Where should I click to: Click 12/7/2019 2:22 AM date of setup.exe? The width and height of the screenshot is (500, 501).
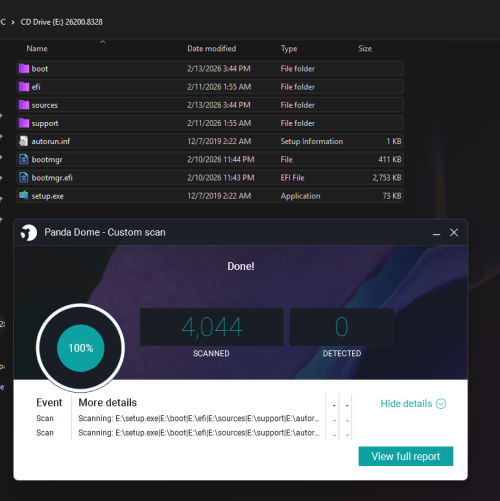click(x=219, y=196)
